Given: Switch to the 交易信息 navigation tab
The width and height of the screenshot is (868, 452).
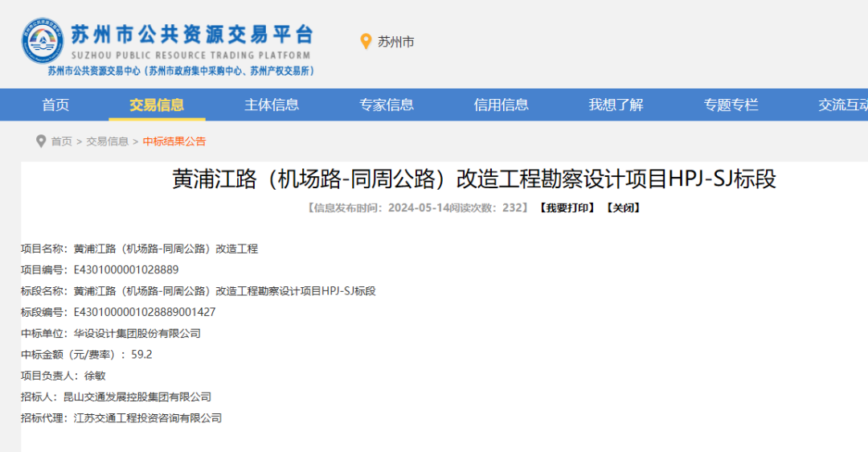Looking at the screenshot, I should pyautogui.click(x=157, y=105).
